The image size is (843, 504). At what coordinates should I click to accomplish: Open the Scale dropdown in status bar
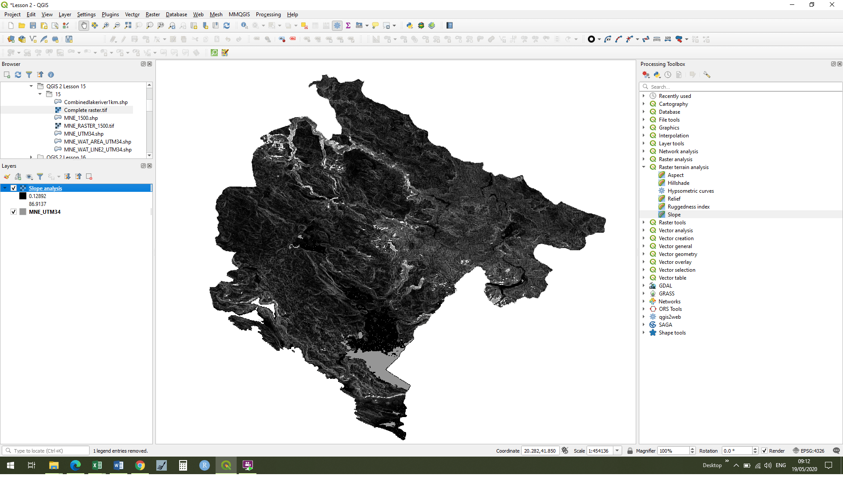[x=617, y=450]
